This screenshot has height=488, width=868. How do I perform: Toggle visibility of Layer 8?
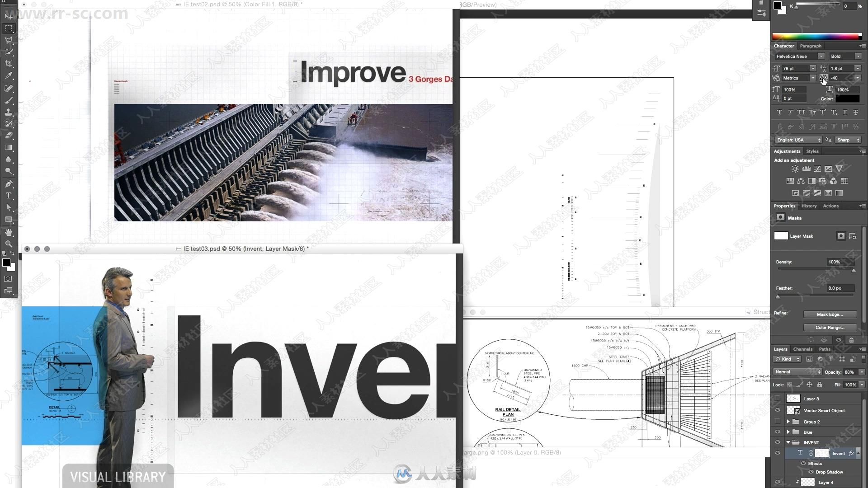(x=777, y=399)
